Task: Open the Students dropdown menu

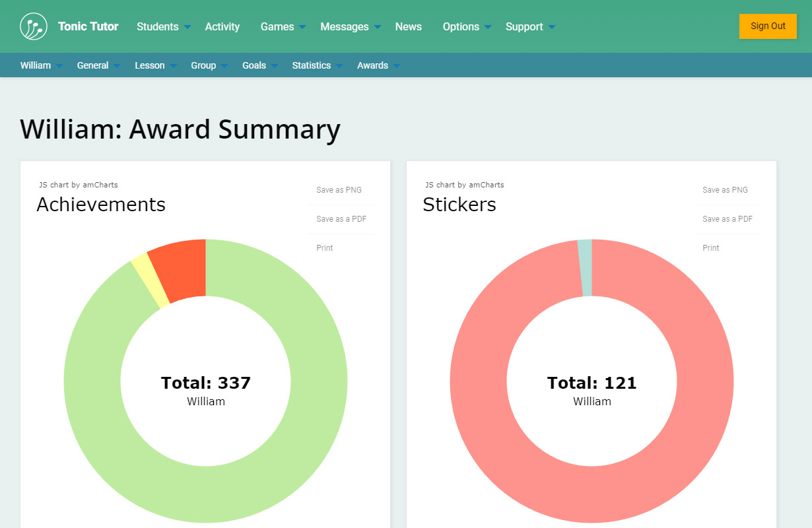Action: click(x=163, y=26)
